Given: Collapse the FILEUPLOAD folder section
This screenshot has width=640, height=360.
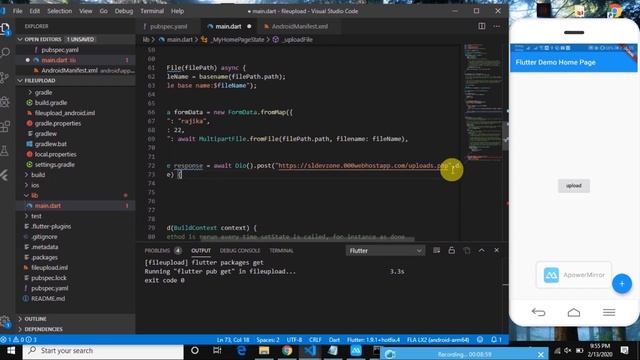Looking at the screenshot, I should point(76,80).
